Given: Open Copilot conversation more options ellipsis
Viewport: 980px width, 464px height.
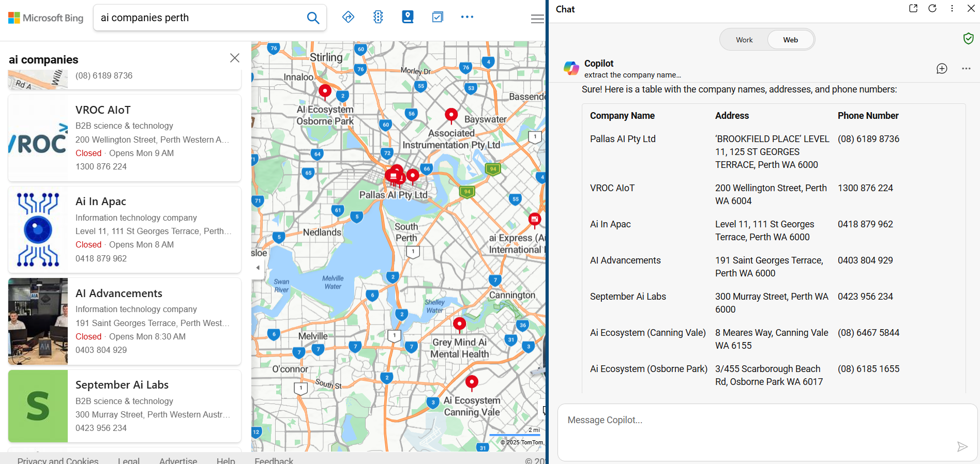Looking at the screenshot, I should coord(966,69).
